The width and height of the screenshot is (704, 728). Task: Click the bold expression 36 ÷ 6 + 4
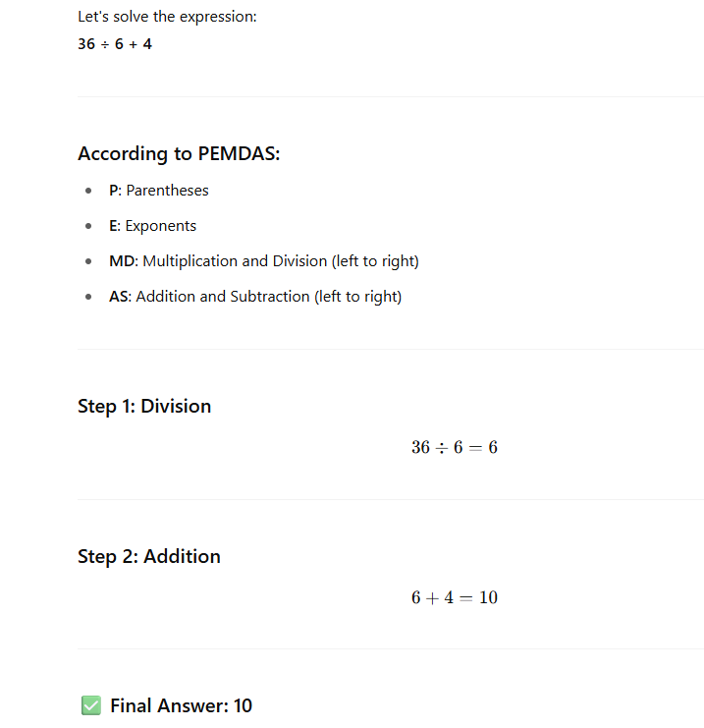pos(115,44)
